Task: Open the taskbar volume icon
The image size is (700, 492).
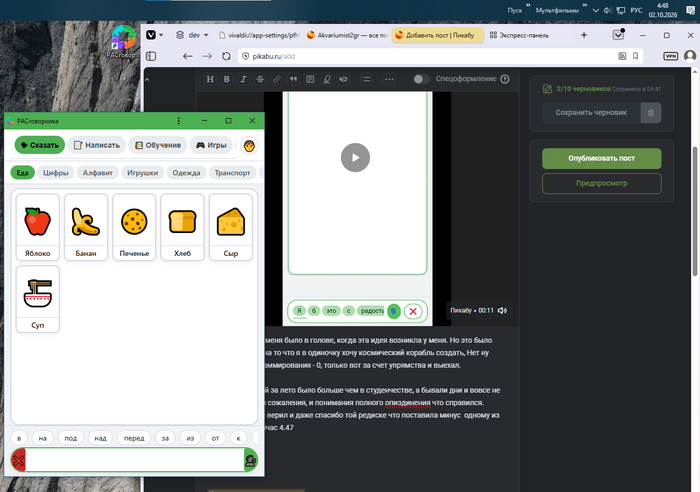Action: pos(608,11)
